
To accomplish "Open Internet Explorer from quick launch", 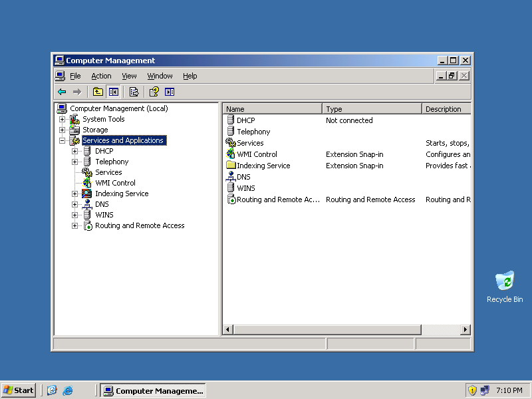I will pos(68,390).
